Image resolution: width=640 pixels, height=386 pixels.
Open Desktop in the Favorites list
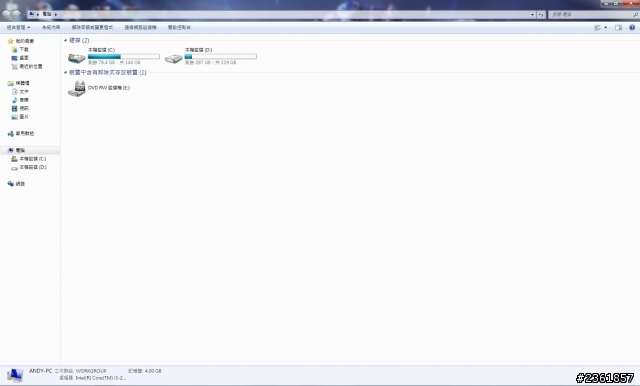[x=20, y=58]
